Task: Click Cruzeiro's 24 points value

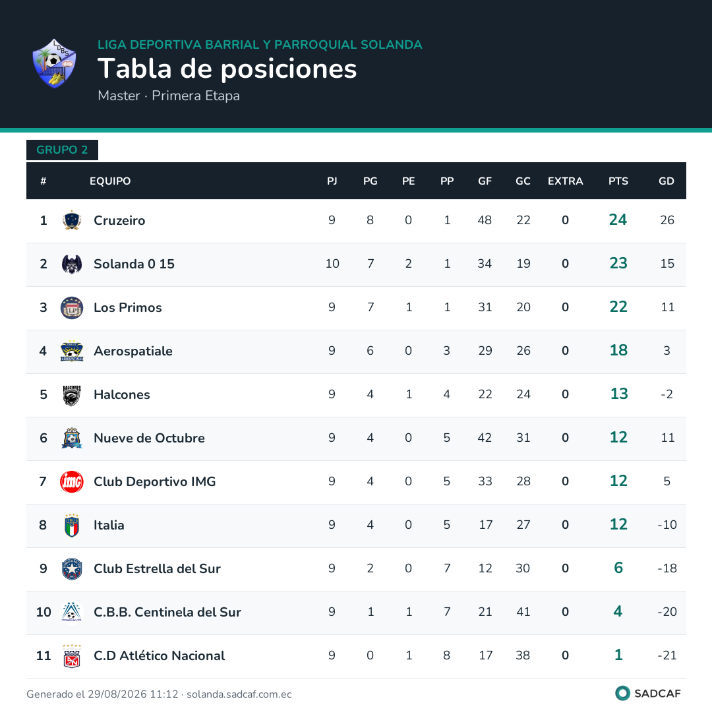Action: [x=618, y=220]
